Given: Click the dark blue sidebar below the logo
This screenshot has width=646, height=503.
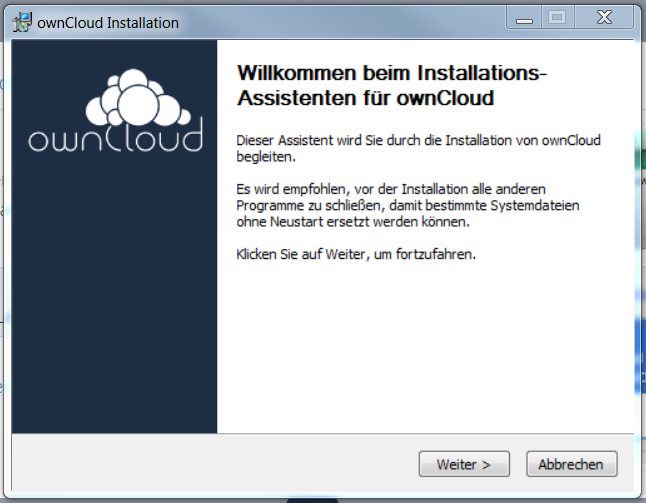Looking at the screenshot, I should pyautogui.click(x=117, y=300).
